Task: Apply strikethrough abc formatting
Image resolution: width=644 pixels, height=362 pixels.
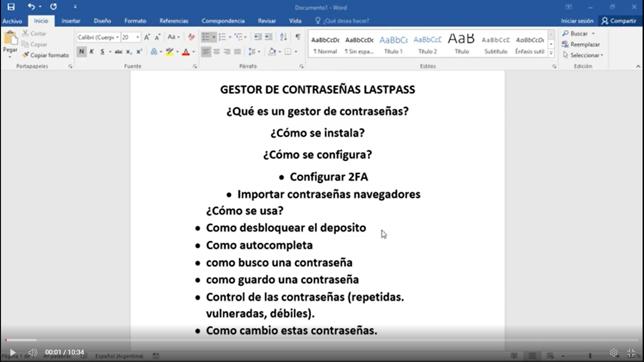Action: [x=118, y=52]
